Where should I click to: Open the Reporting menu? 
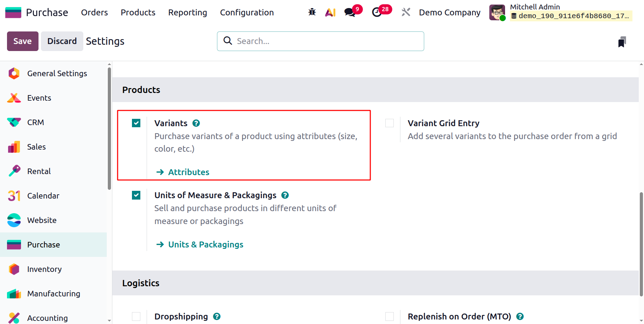(x=187, y=12)
